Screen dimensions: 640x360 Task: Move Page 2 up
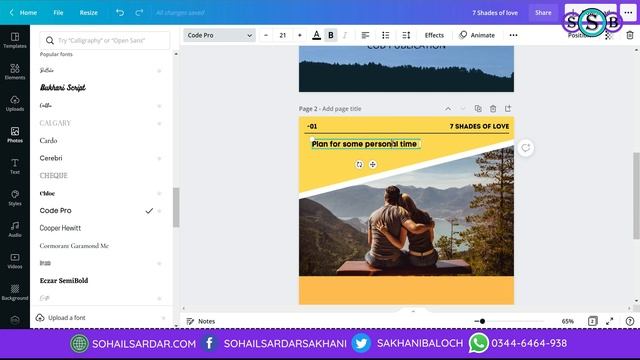click(x=448, y=109)
